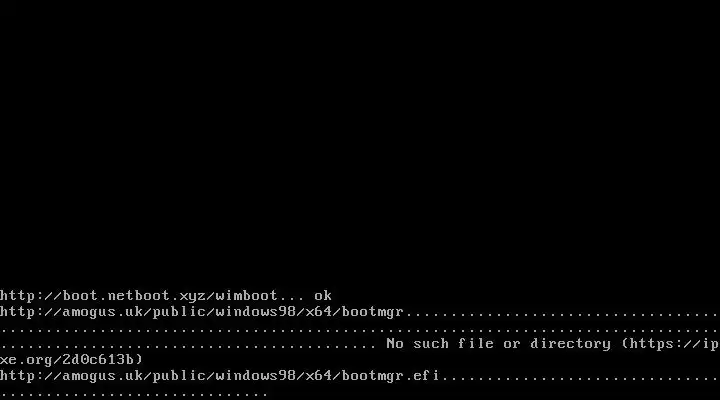The image size is (720, 400).
Task: Click progress dots following the bootmgr URL
Action: coord(562,315)
